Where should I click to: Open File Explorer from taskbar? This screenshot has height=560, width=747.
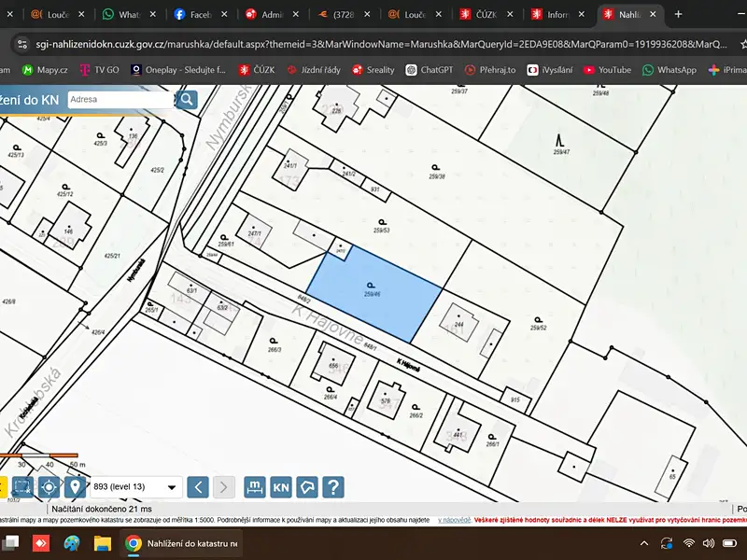coord(103,543)
